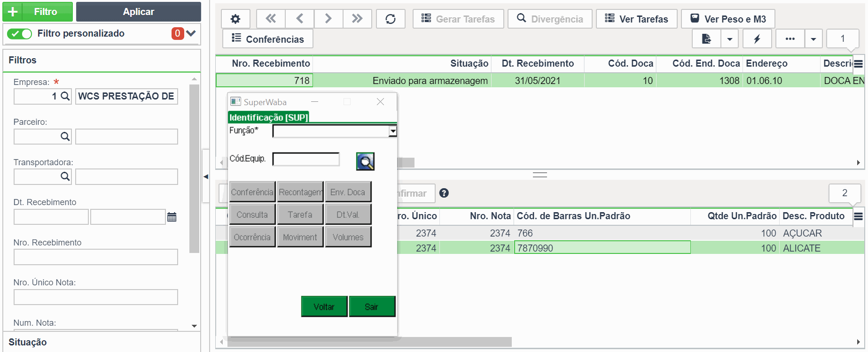Click the export document icon
Viewport: 868px width, 352px height.
coord(706,38)
